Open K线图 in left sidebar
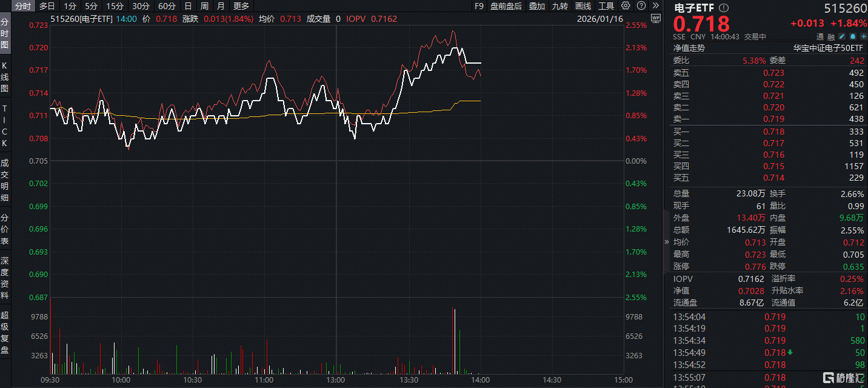The image size is (868, 388). click(5, 76)
